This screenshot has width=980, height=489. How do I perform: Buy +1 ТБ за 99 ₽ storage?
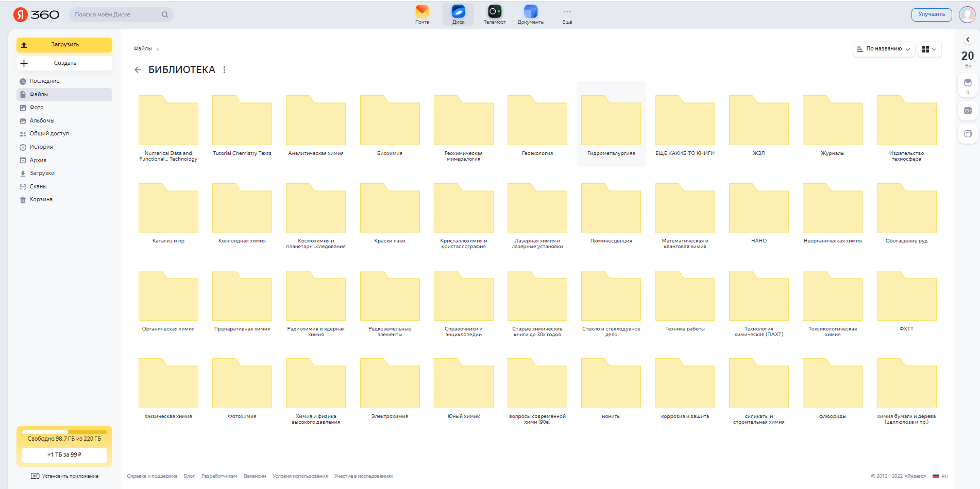click(64, 455)
